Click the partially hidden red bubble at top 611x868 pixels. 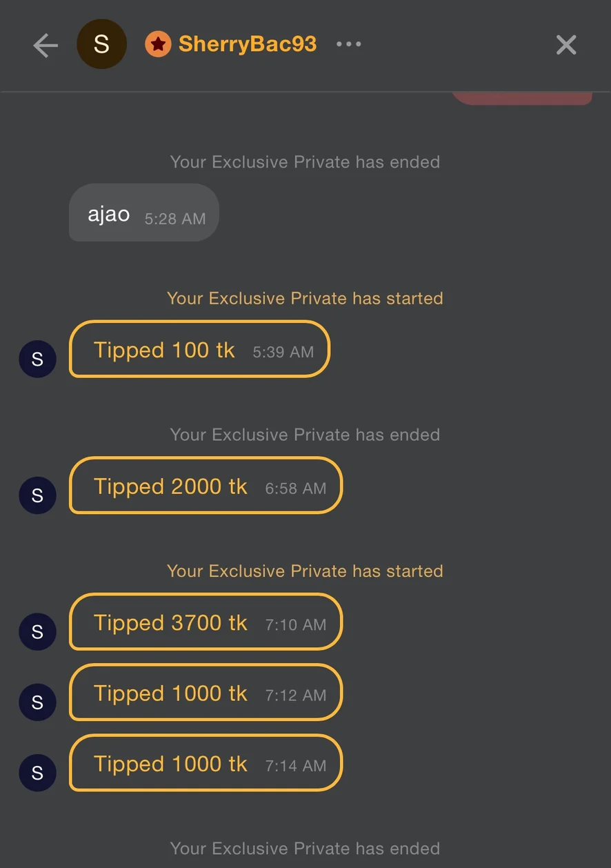pos(522,99)
